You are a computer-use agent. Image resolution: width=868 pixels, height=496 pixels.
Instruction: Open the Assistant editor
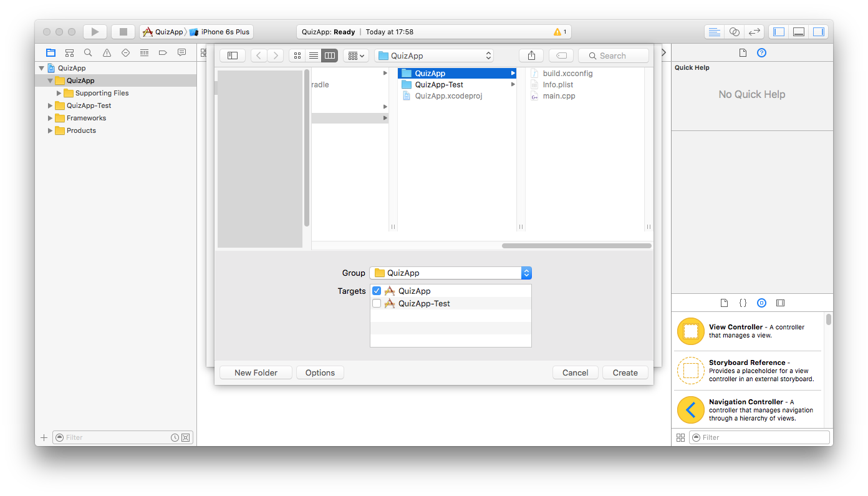point(735,32)
